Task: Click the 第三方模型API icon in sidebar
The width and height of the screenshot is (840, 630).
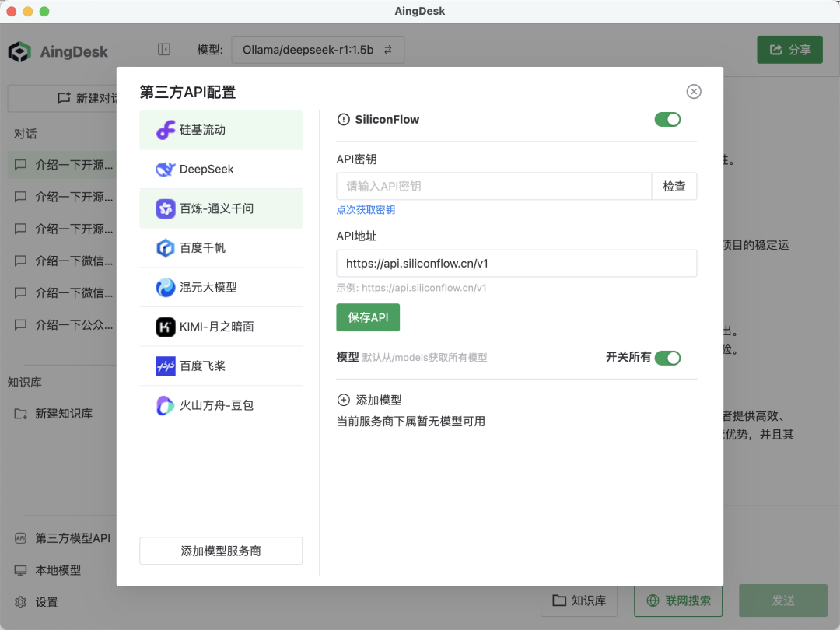Action: coord(20,538)
